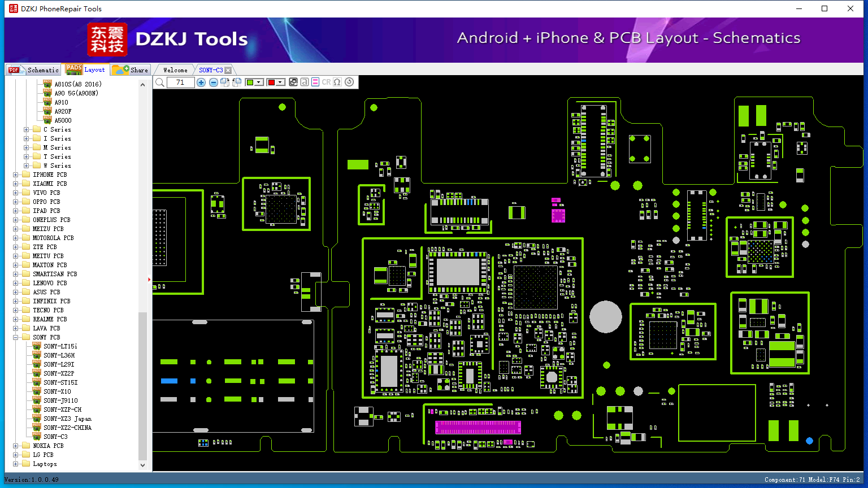Screen dimensions: 868x488
Task: Select the SMARTISAN PCB folder label
Action: 55,274
